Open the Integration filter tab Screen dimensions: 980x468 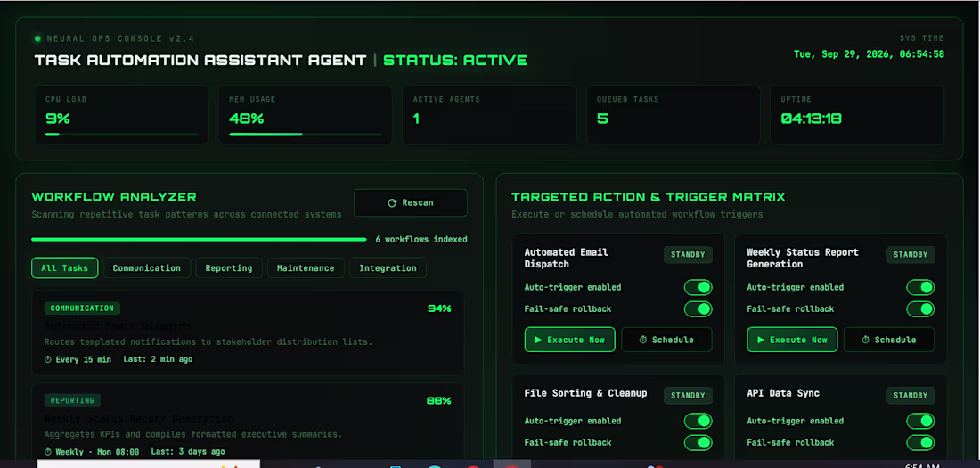point(388,267)
